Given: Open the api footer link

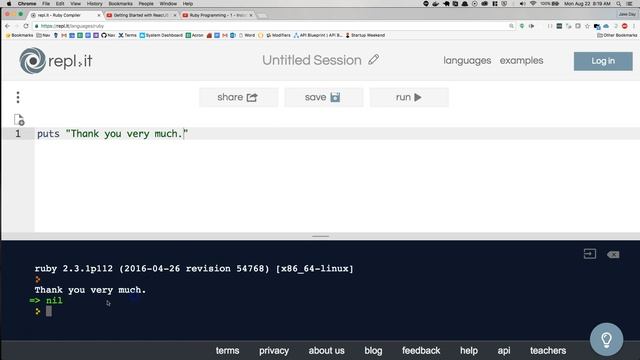Looking at the screenshot, I should [x=504, y=351].
